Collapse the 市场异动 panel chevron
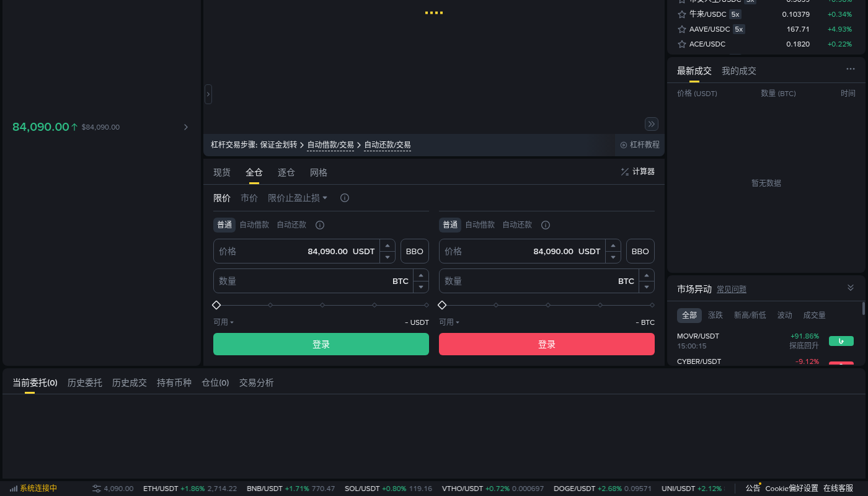The width and height of the screenshot is (868, 496). coord(851,288)
